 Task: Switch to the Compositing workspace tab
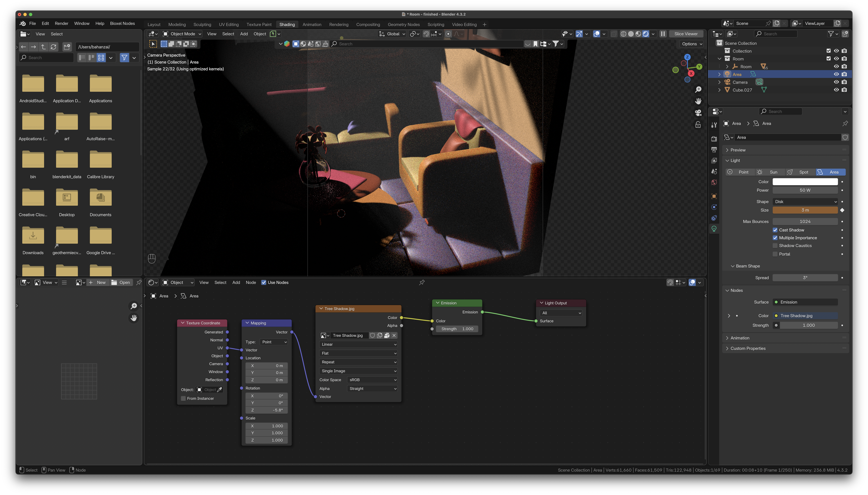(368, 24)
